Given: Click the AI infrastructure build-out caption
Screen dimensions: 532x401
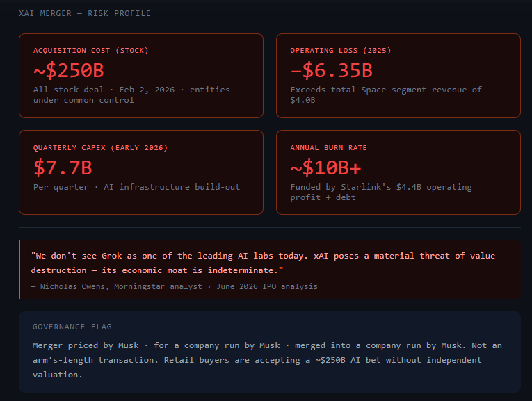Looking at the screenshot, I should pos(136,187).
